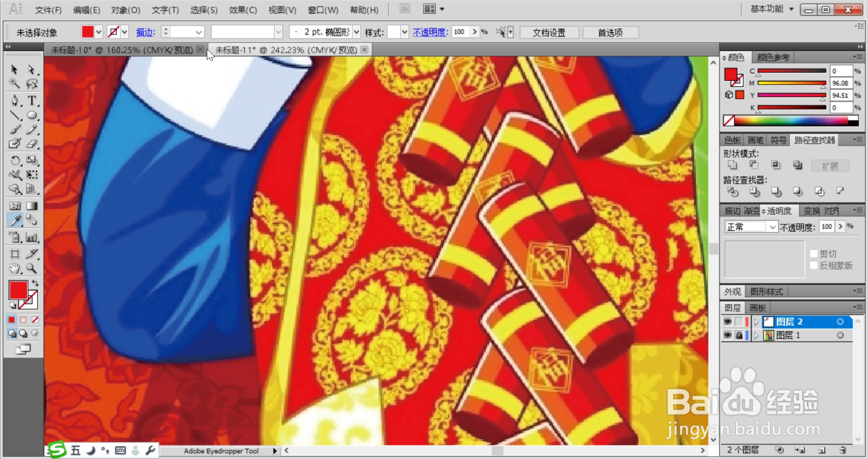Select the Eraser tool
868x459 pixels.
tap(32, 144)
